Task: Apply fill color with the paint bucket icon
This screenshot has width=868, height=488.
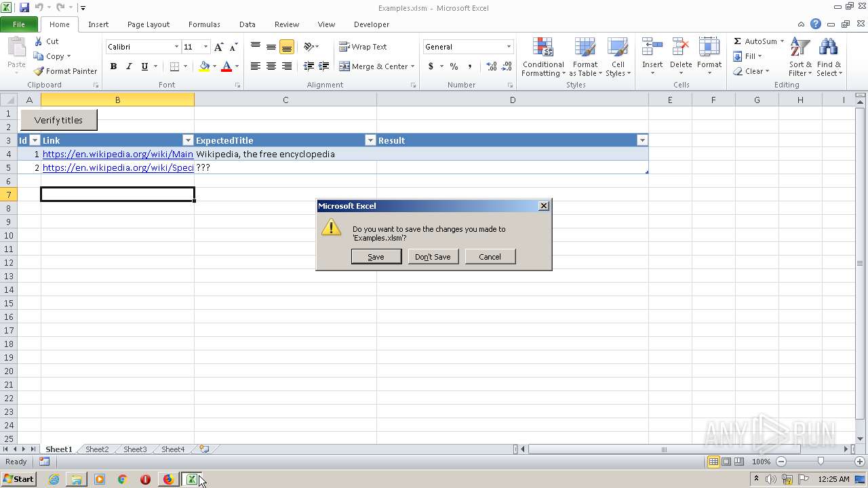Action: coord(204,66)
